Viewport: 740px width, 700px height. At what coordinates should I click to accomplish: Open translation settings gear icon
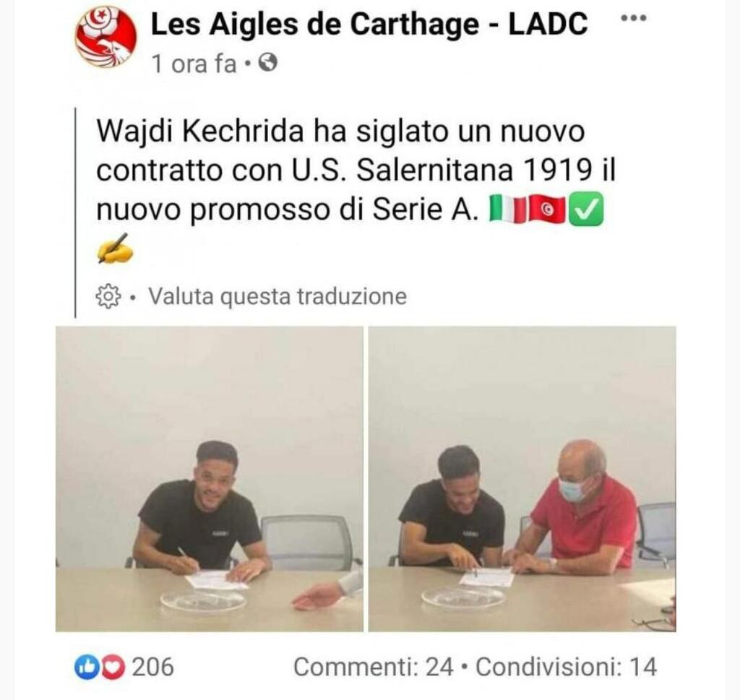pyautogui.click(x=108, y=296)
